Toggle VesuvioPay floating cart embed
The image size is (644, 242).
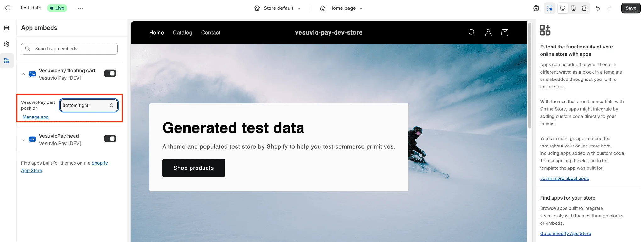(x=110, y=74)
